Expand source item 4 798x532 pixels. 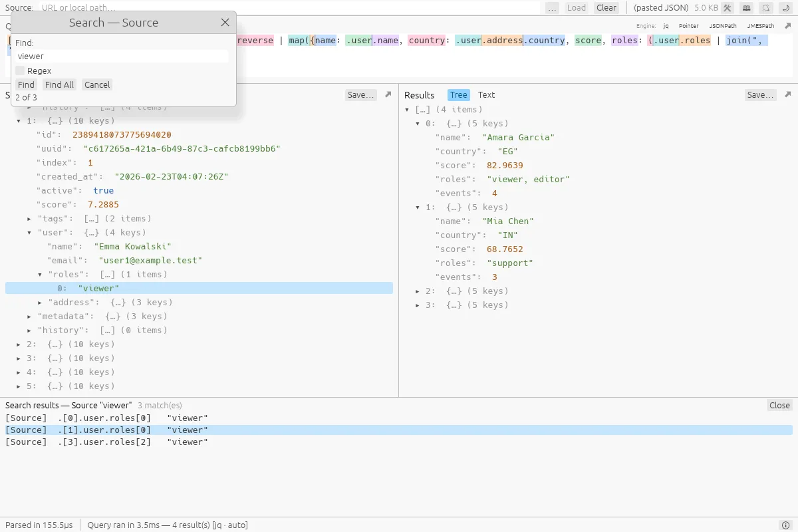19,372
